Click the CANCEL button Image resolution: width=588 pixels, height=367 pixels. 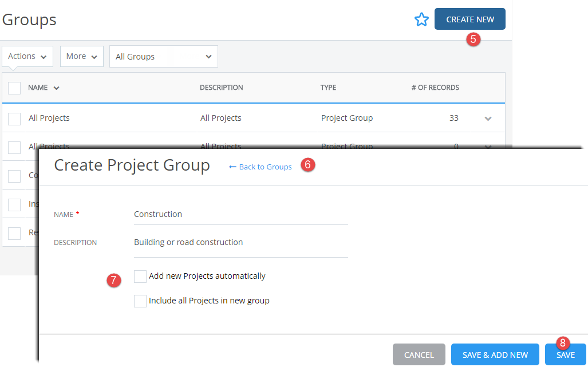(419, 354)
